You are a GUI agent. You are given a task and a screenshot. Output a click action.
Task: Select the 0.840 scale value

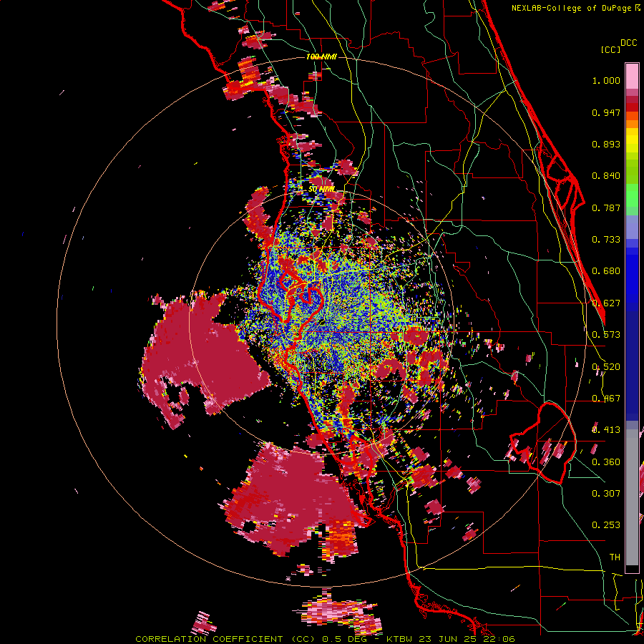pos(606,176)
